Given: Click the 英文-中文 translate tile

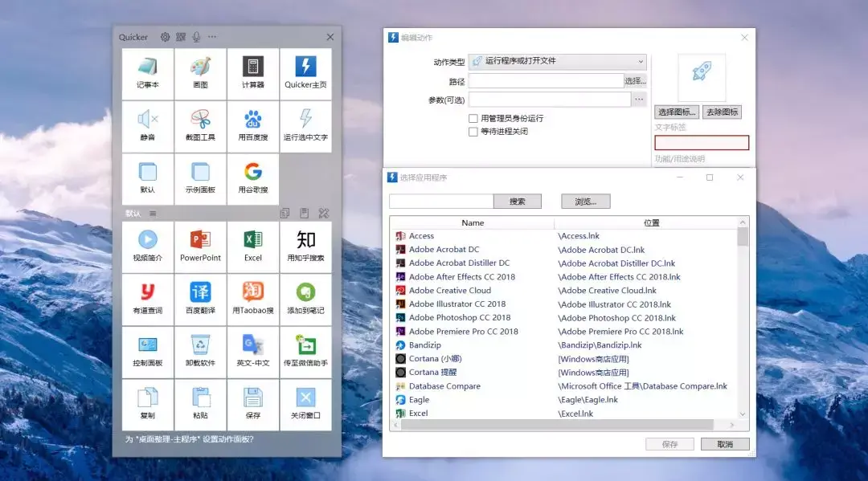Looking at the screenshot, I should [x=253, y=353].
